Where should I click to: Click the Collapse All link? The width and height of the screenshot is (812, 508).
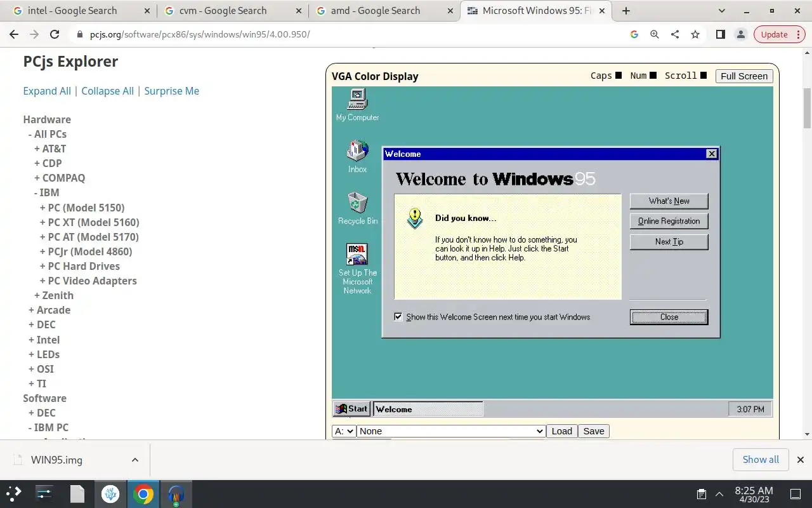click(107, 91)
